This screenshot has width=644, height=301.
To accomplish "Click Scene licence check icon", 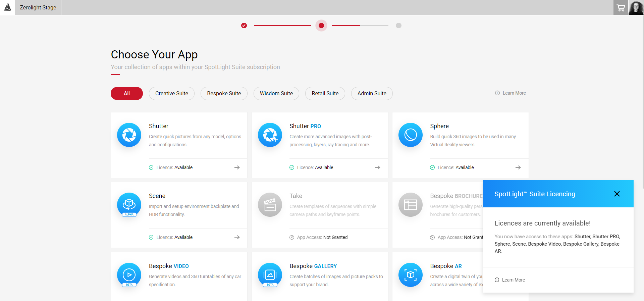I will pyautogui.click(x=151, y=237).
